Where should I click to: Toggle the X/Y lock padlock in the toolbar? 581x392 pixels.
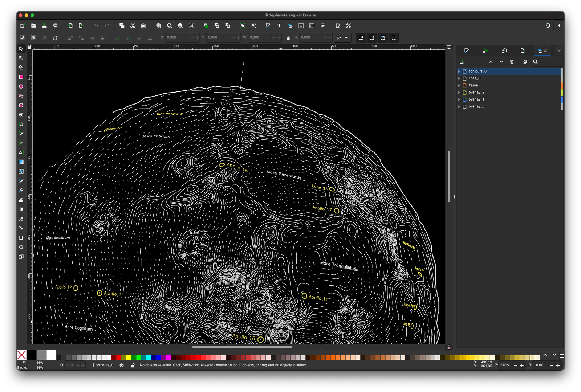(289, 38)
